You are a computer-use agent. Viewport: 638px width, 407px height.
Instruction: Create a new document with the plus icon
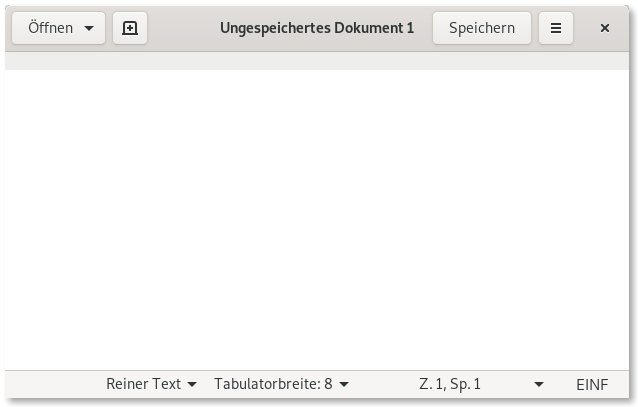coord(130,28)
